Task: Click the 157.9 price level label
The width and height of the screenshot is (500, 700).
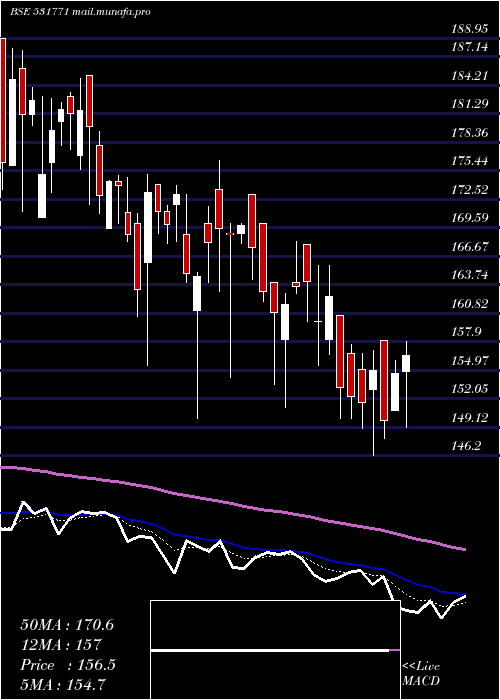Action: [467, 332]
